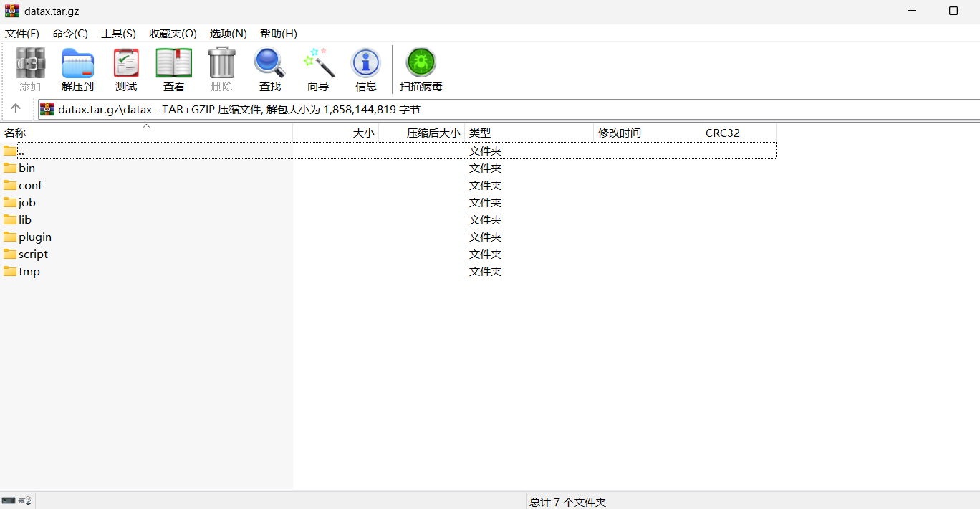This screenshot has height=509, width=980.
Task: Test the archive with the 测试 tool
Action: pyautogui.click(x=125, y=69)
